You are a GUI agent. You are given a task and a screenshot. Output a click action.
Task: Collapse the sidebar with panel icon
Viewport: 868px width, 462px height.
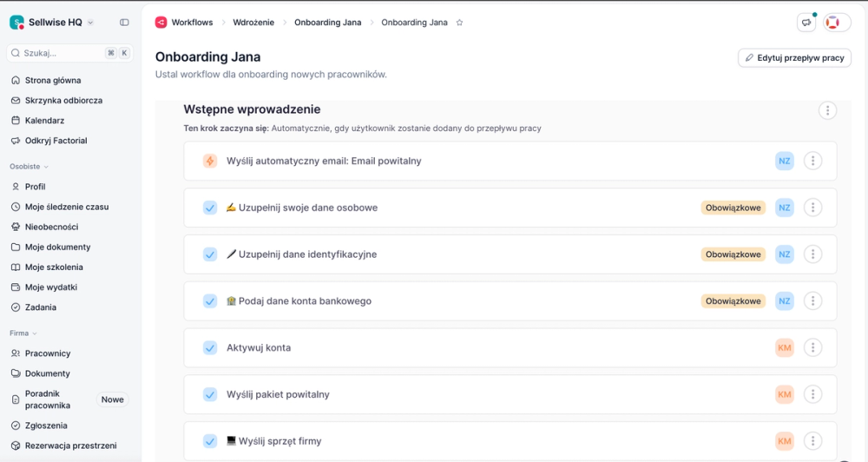124,23
